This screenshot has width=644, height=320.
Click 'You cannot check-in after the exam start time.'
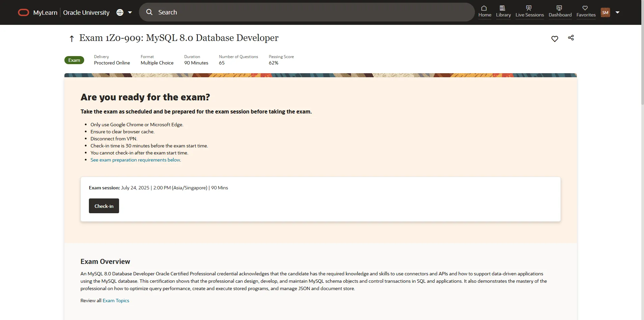coord(139,153)
